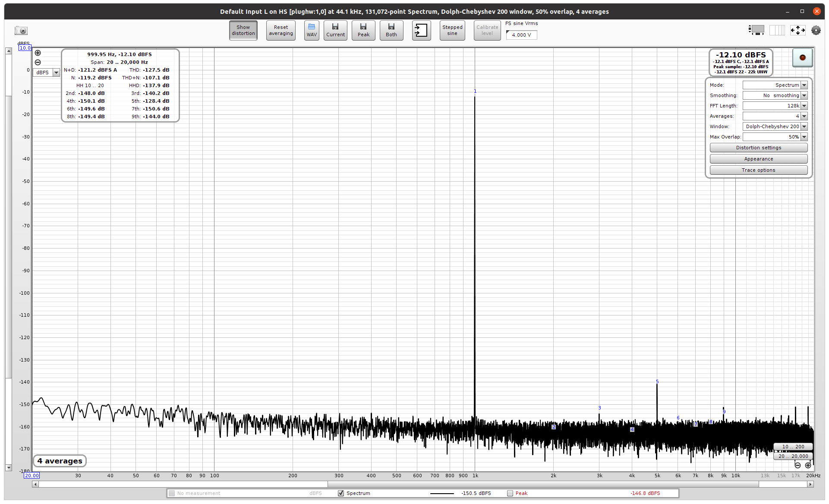Edit the 20.00 frequency start limit
829x504 pixels.
(x=32, y=476)
